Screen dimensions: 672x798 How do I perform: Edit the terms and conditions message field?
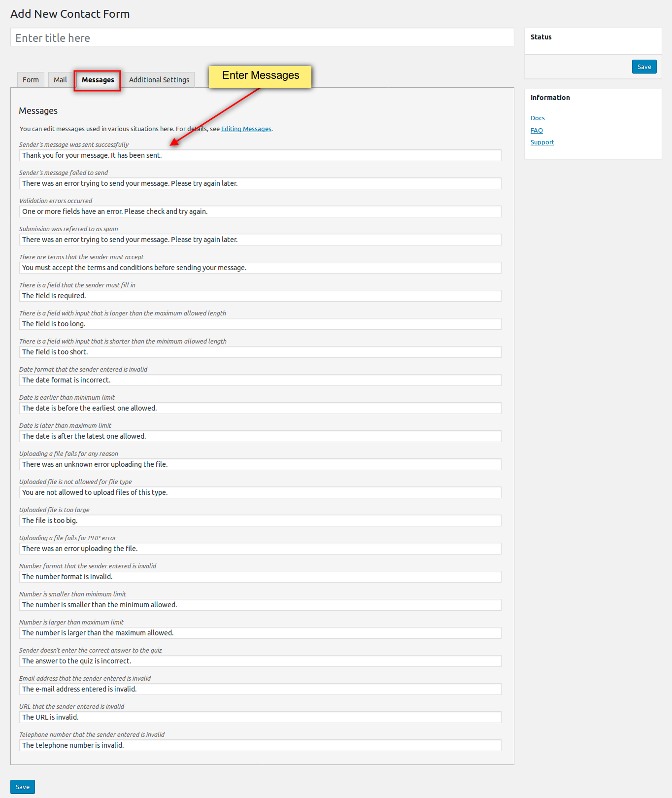click(x=260, y=268)
